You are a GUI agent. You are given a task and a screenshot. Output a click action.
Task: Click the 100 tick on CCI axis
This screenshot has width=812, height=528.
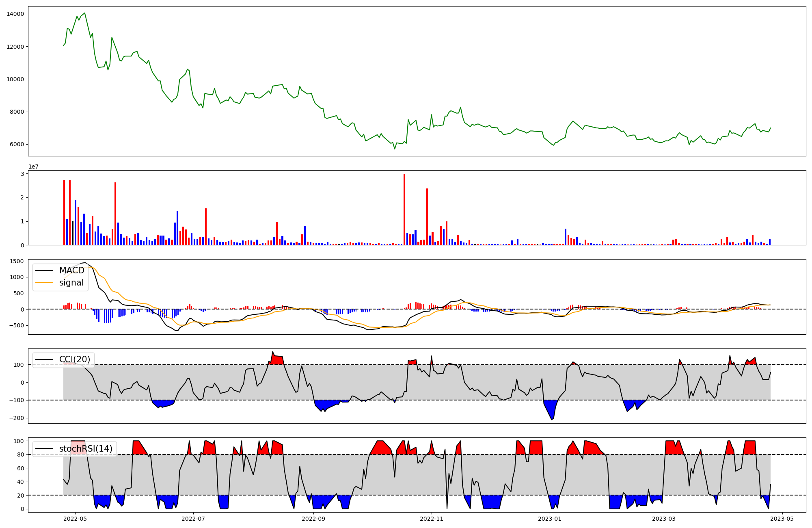19,365
